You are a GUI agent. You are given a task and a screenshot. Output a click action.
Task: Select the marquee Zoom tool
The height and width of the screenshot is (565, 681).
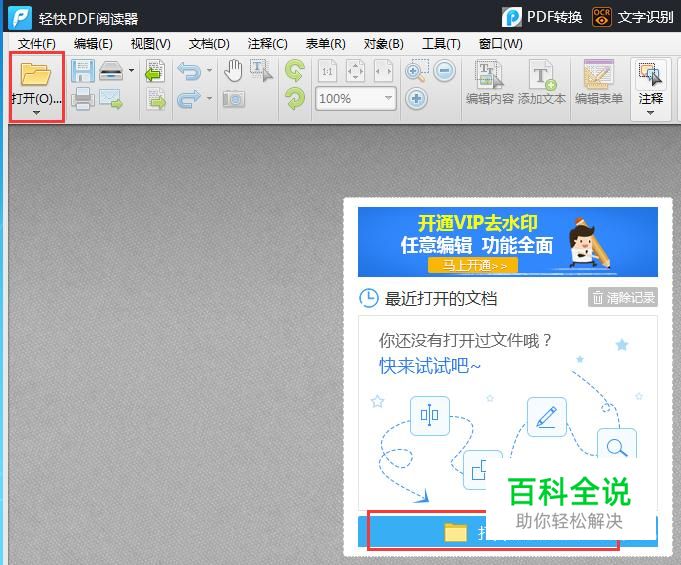(416, 71)
